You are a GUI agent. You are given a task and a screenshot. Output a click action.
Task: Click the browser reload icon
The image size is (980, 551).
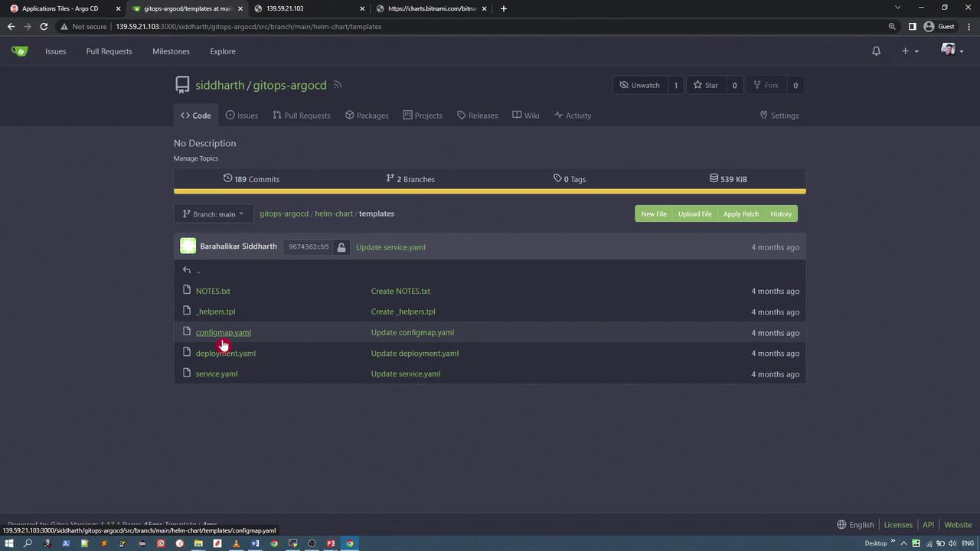click(44, 27)
